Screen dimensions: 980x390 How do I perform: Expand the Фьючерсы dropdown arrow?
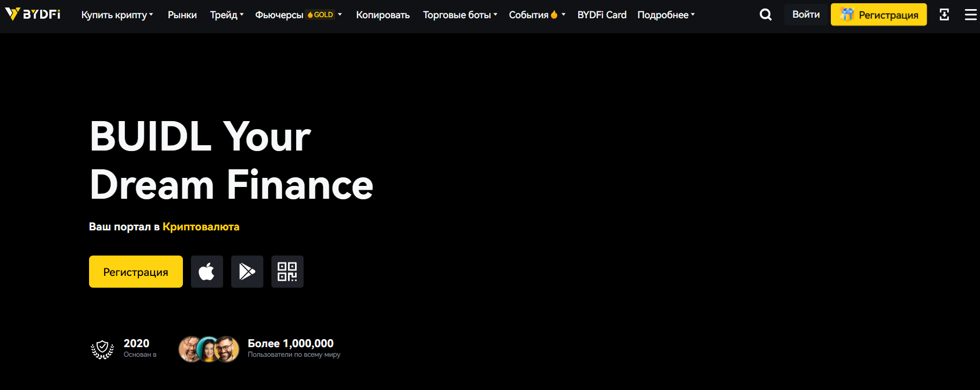click(x=340, y=14)
